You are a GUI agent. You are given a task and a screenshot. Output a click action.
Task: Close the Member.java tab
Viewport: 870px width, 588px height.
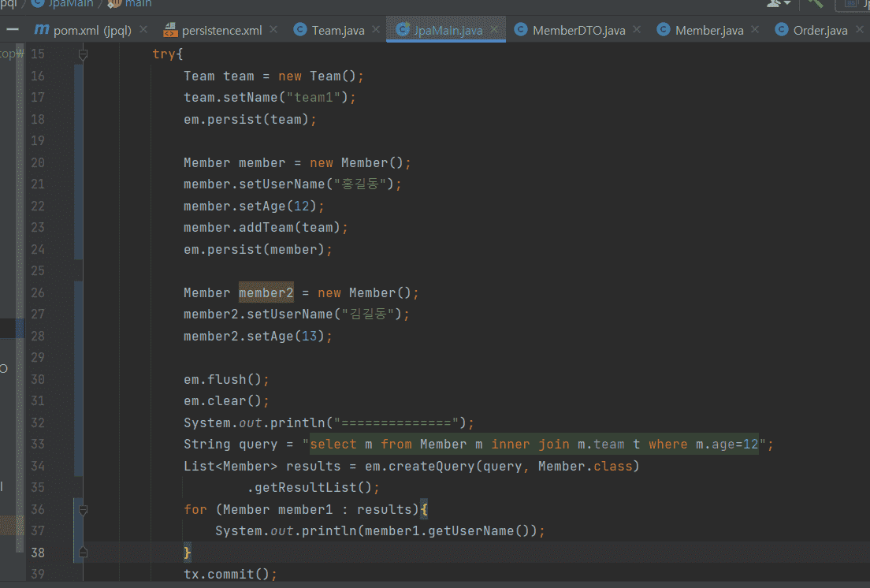[755, 29]
